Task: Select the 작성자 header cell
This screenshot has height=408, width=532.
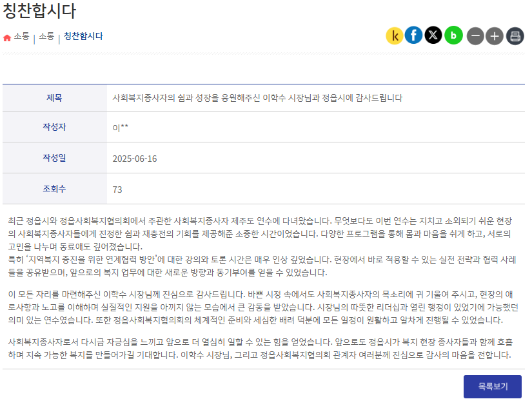Action: coord(55,127)
